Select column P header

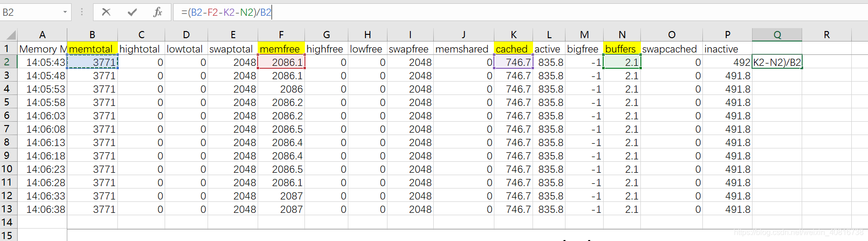click(728, 35)
